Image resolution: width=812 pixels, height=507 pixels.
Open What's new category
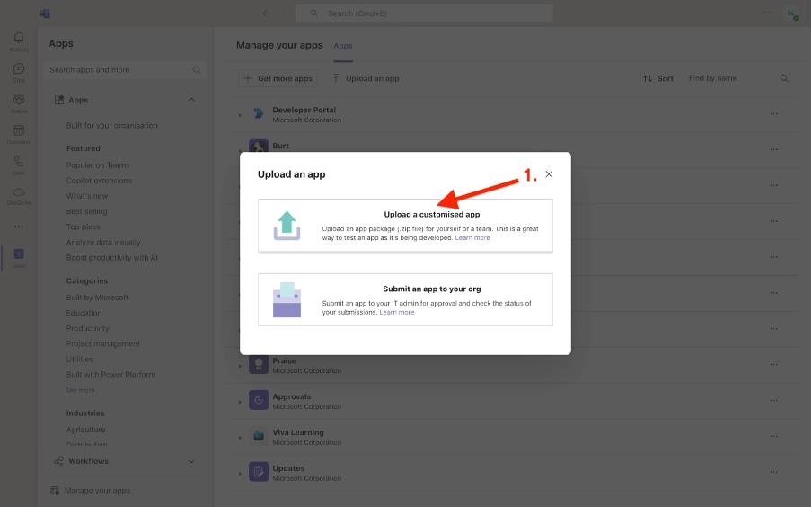[87, 196]
